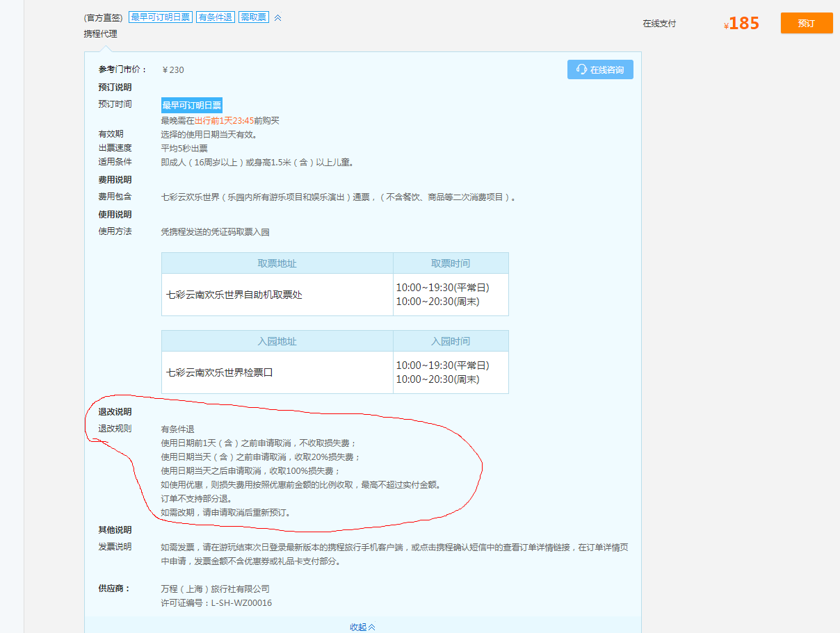Collapse ticket tags using top chevron icon

coord(277,17)
